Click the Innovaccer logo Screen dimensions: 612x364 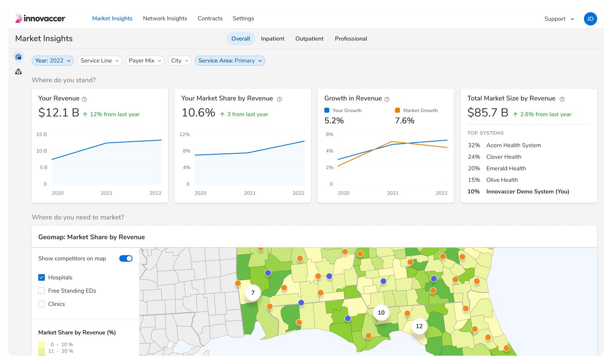click(40, 19)
